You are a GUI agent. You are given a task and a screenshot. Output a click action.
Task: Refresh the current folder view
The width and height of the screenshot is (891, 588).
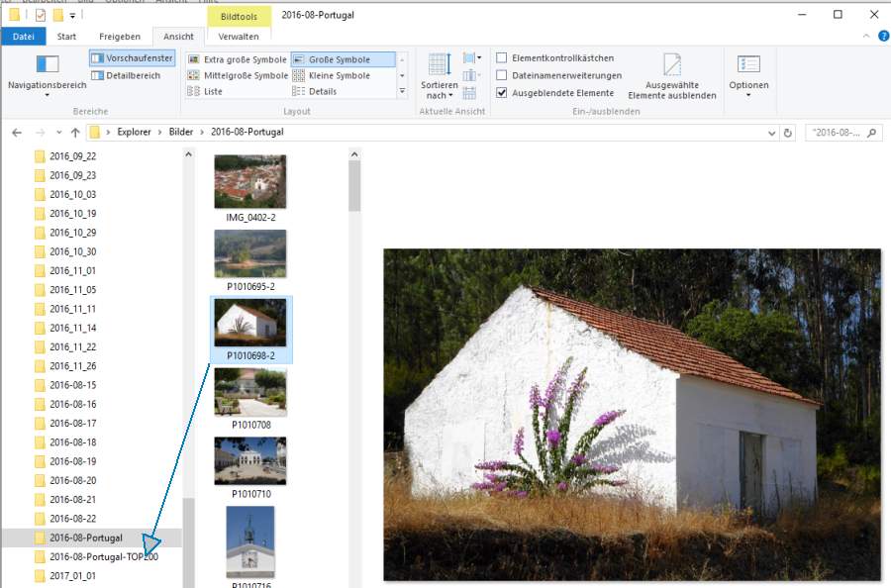[788, 133]
